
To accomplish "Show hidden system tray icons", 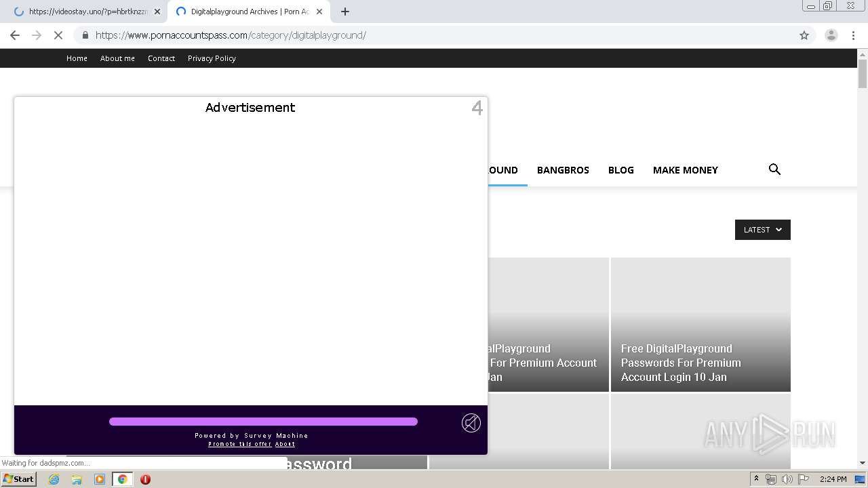I will (756, 479).
